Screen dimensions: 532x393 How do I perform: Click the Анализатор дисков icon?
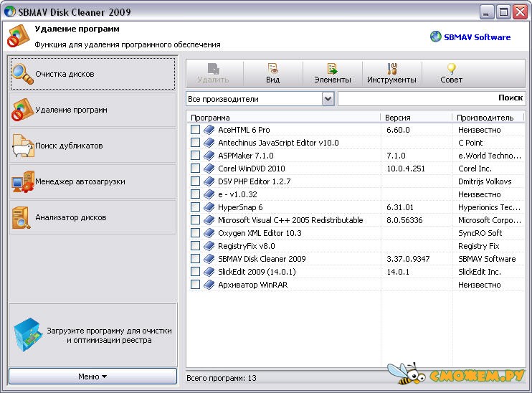pyautogui.click(x=21, y=217)
